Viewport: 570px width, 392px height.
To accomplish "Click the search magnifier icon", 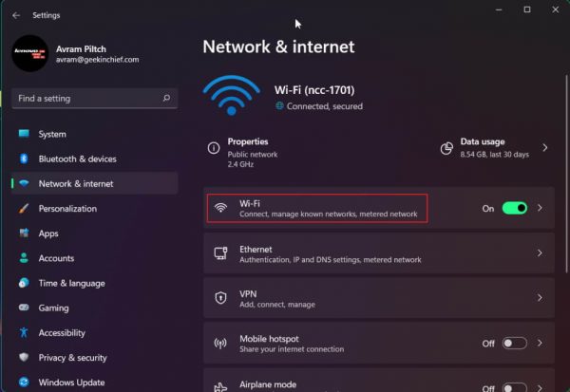I will 166,98.
